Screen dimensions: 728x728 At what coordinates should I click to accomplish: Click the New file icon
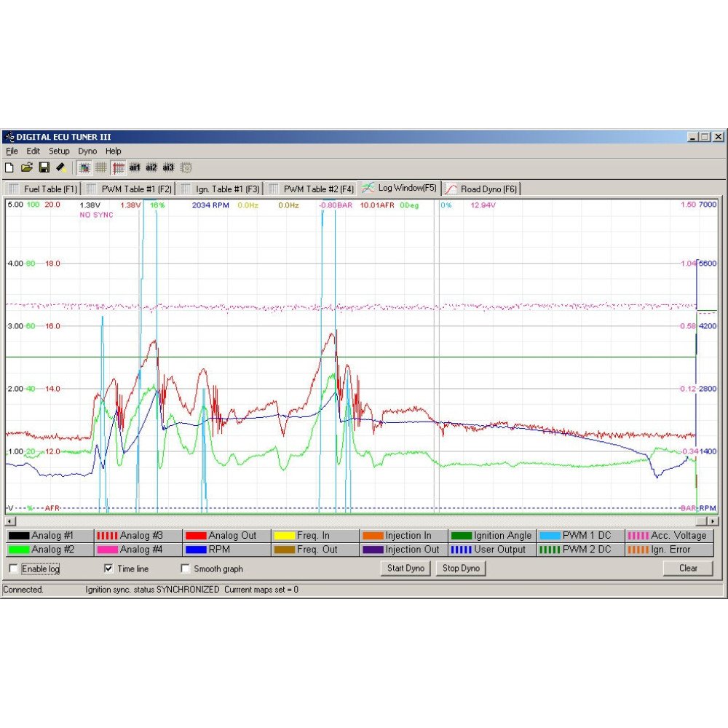[x=10, y=167]
